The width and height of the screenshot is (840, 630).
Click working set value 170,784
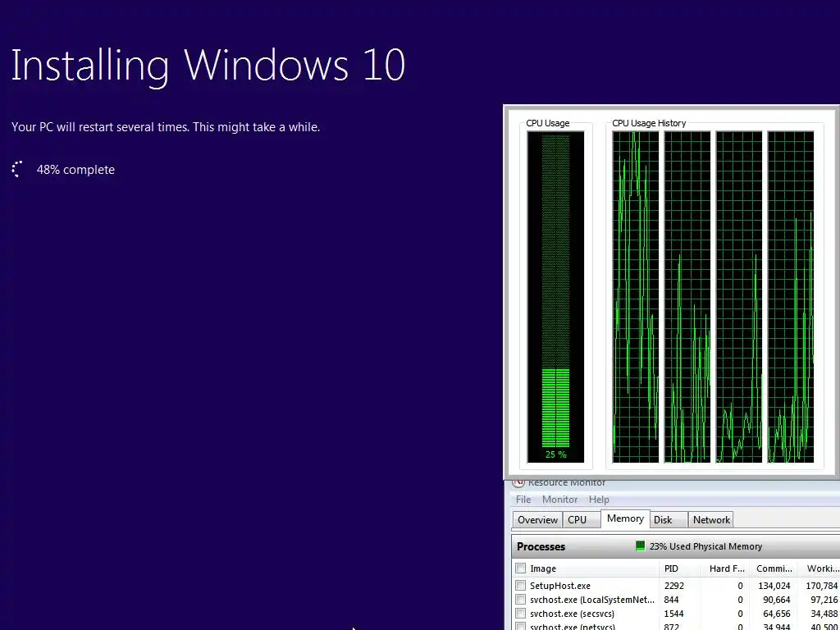click(x=822, y=586)
